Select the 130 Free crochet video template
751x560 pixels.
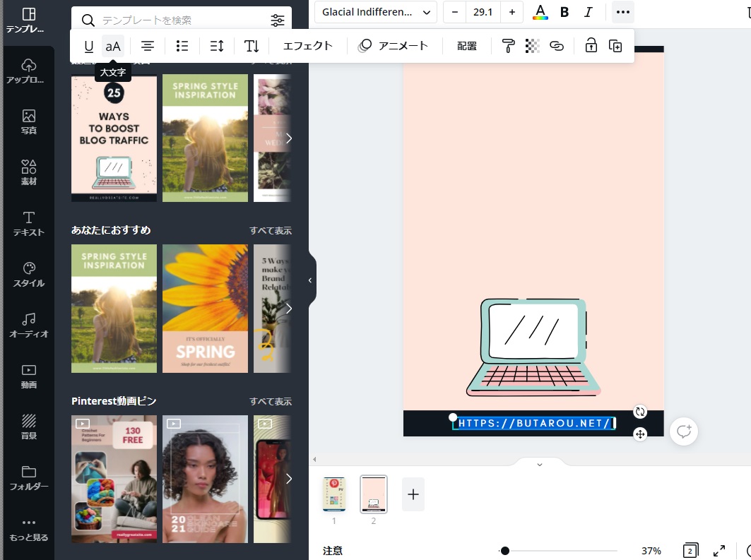click(x=114, y=479)
